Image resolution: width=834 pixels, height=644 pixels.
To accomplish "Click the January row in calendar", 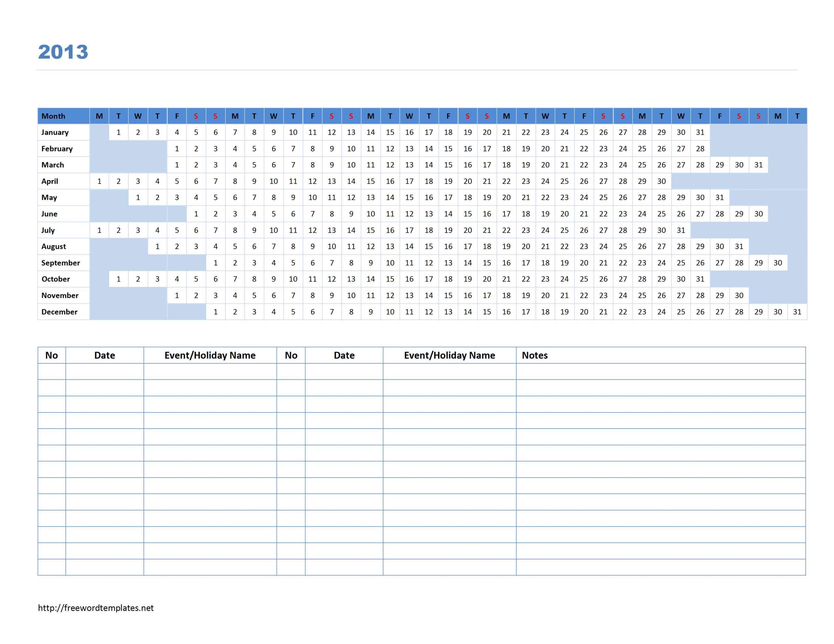I will (416, 133).
